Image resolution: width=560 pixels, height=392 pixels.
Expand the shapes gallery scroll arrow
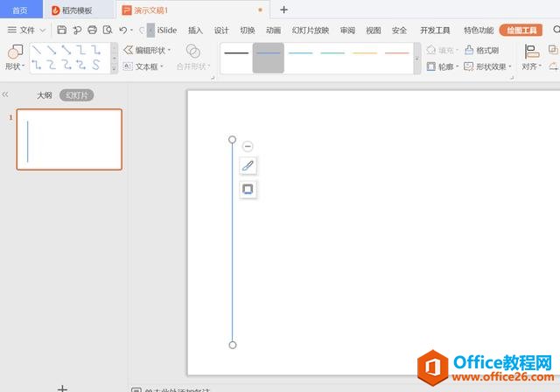pos(115,68)
